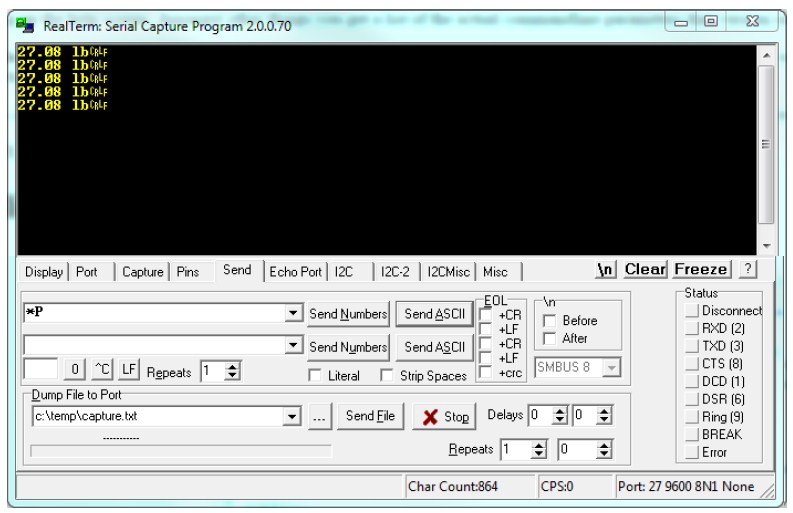Click the Send File button
The height and width of the screenshot is (513, 793).
pyautogui.click(x=370, y=416)
